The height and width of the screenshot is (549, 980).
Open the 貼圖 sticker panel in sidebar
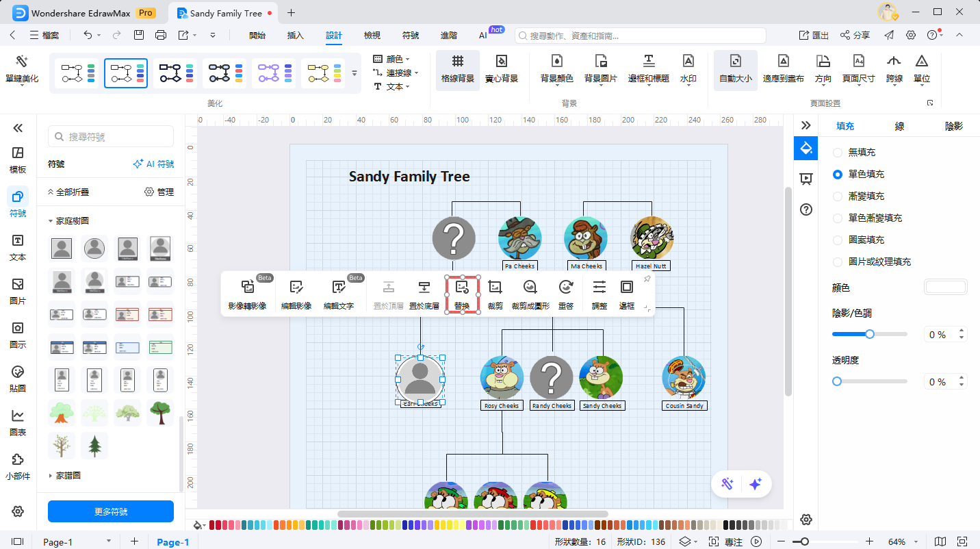[18, 372]
